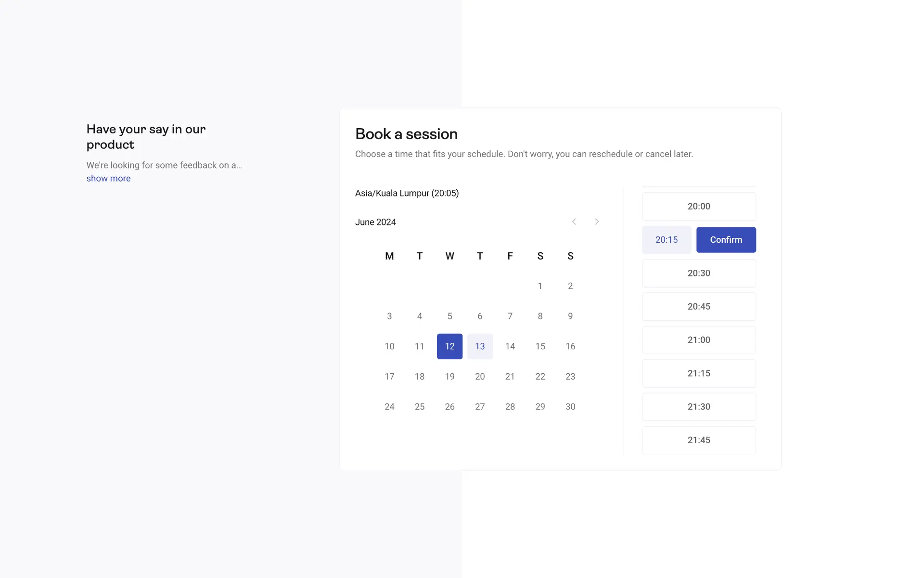924x578 pixels.
Task: Go to previous month arrow
Action: (x=574, y=222)
